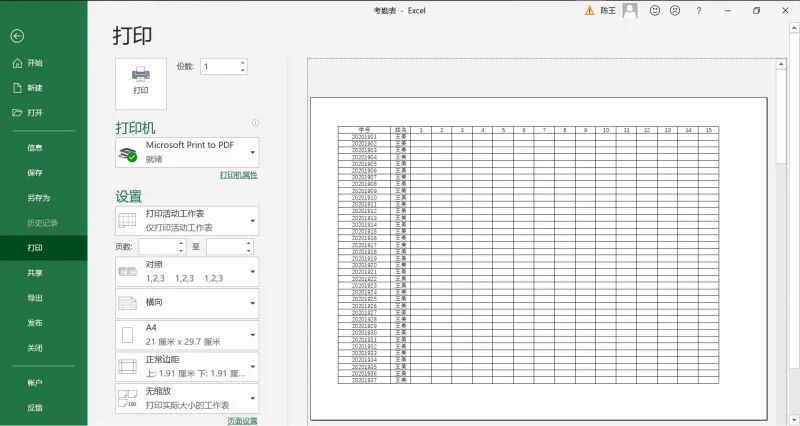Open the A4 paper size dropdown
The width and height of the screenshot is (800, 426).
click(187, 335)
